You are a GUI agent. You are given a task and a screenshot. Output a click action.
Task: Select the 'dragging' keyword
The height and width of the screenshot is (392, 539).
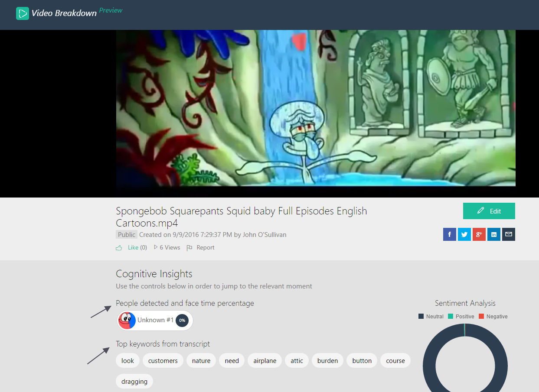pyautogui.click(x=134, y=381)
